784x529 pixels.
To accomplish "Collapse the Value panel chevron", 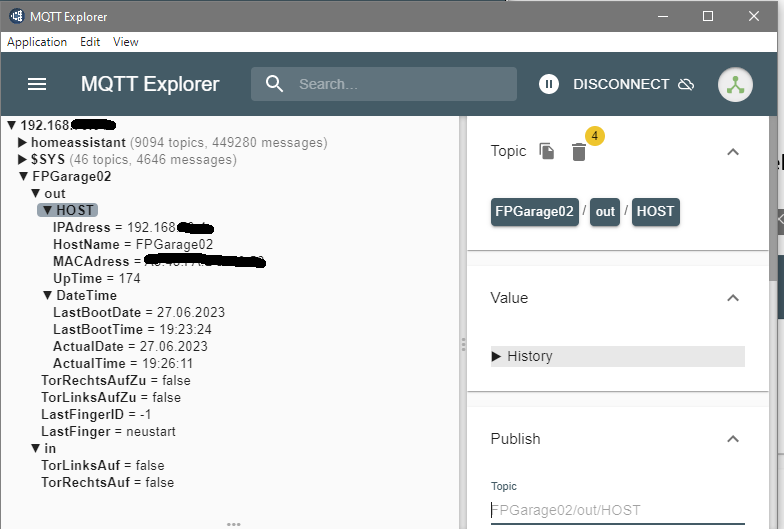I will tap(733, 298).
